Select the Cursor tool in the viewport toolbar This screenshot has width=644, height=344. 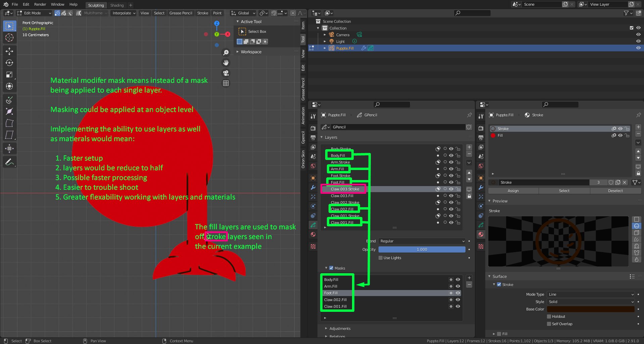click(9, 38)
